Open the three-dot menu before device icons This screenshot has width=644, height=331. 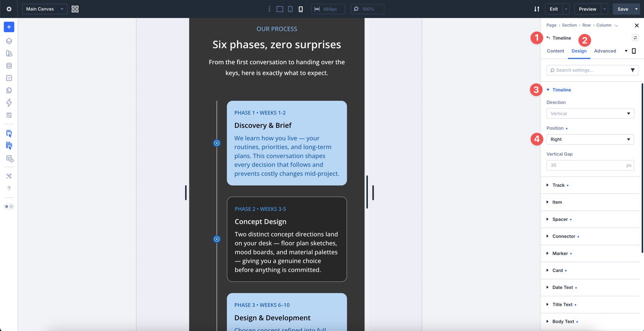tap(269, 9)
